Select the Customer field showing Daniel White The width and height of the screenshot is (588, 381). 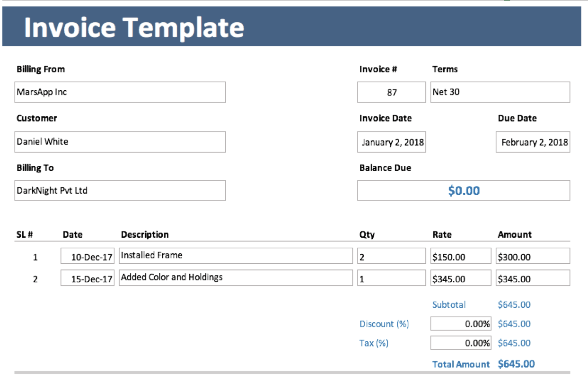pyautogui.click(x=120, y=141)
